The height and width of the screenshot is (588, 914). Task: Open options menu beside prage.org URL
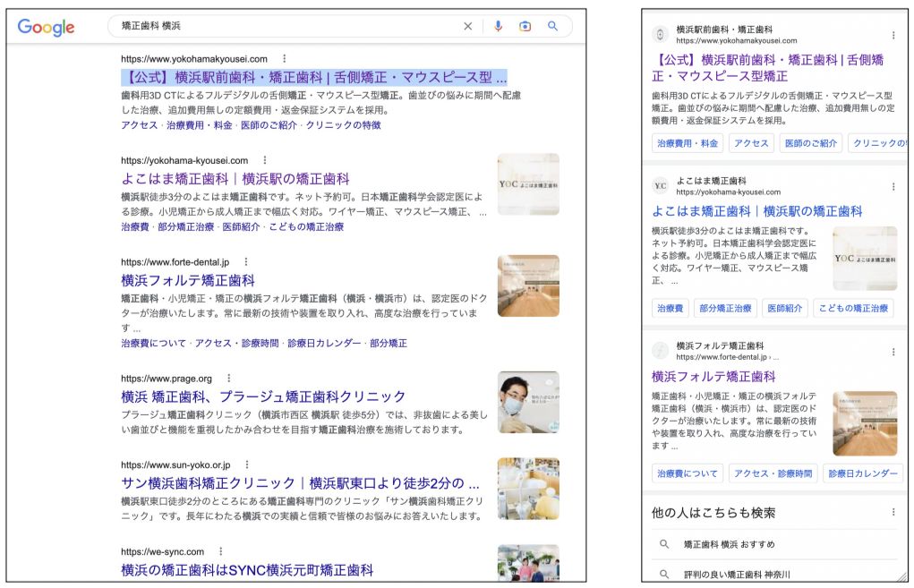pos(228,379)
